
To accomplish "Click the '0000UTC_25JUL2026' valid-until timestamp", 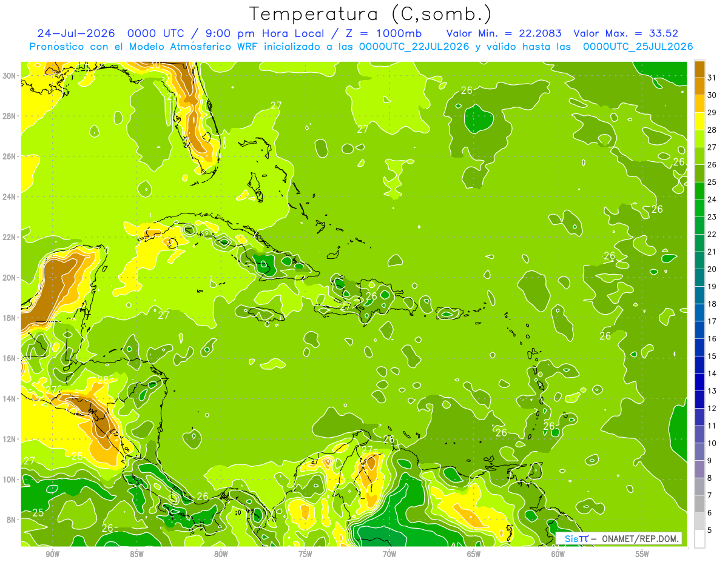I will pyautogui.click(x=638, y=47).
